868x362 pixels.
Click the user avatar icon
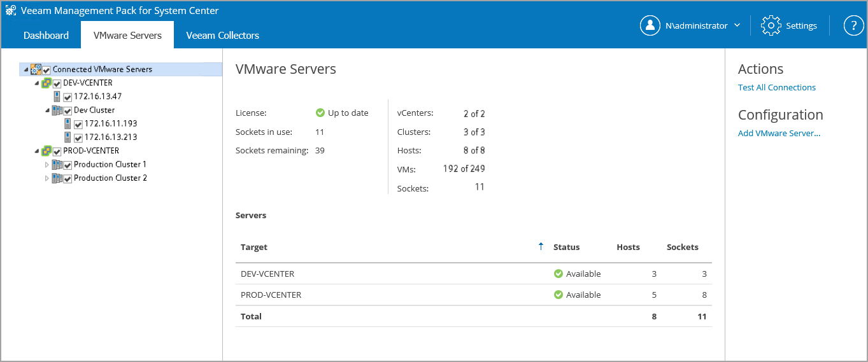[650, 25]
